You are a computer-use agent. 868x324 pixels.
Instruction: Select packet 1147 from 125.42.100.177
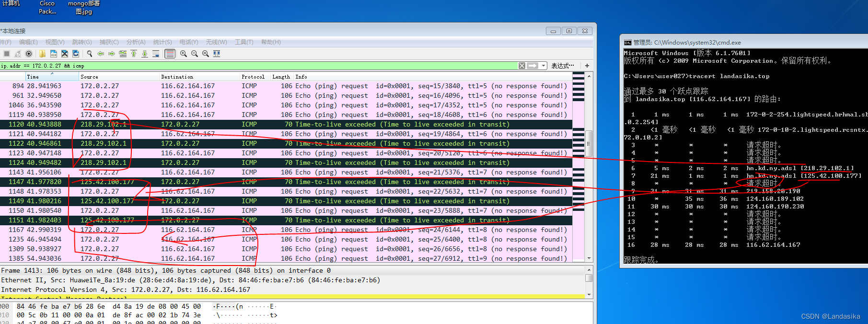[x=286, y=182]
